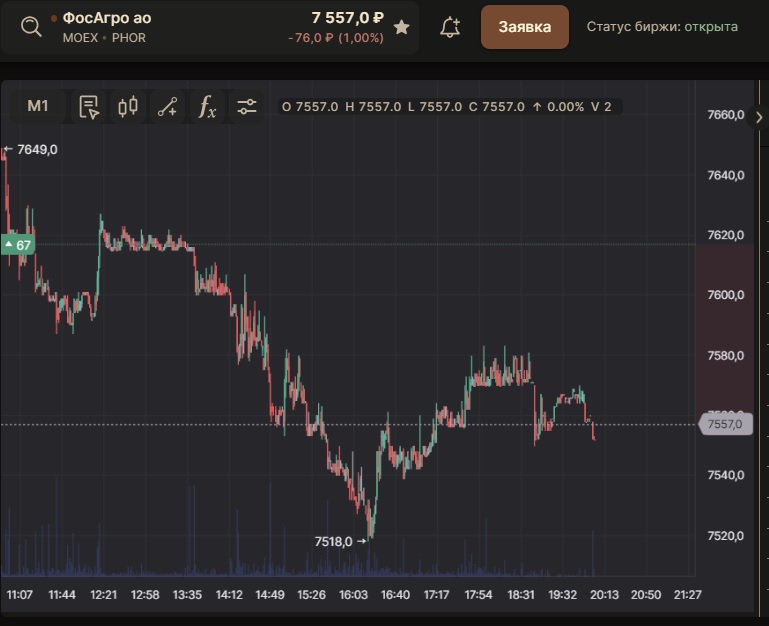Change the candlestick chart type

click(128, 106)
